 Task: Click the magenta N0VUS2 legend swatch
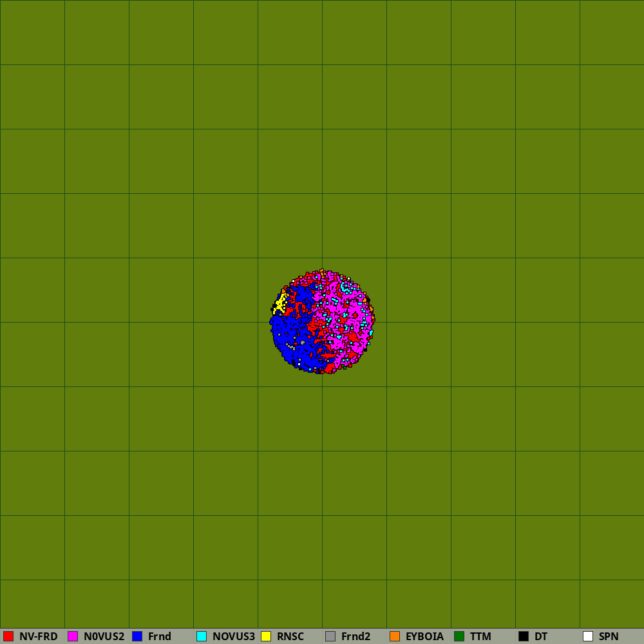pos(73,636)
